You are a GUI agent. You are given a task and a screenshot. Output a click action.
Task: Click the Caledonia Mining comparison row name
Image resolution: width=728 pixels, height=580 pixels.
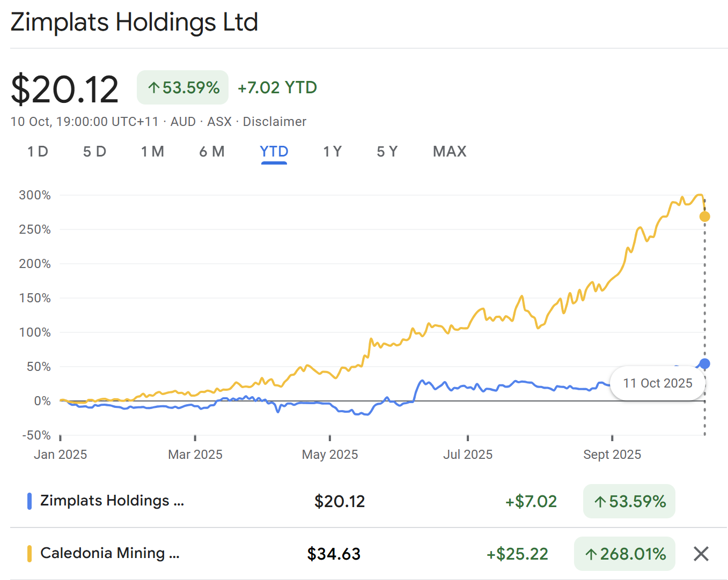[110, 553]
